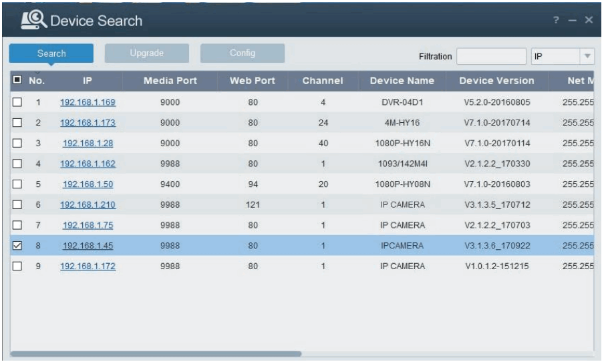
Task: Focus the Filtration text field
Action: click(491, 56)
